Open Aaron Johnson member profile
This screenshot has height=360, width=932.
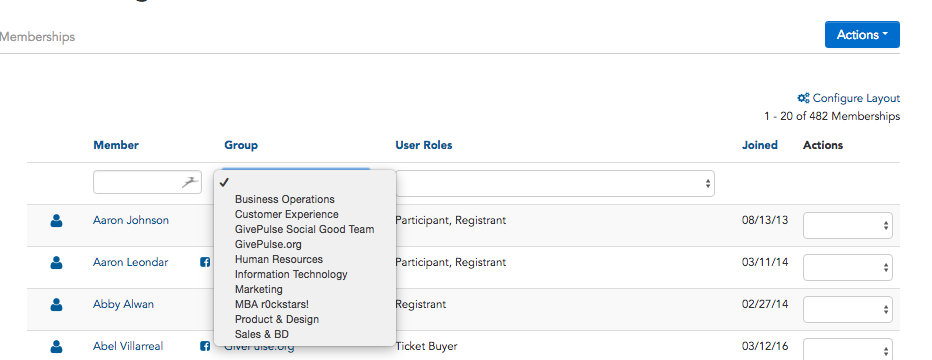[x=131, y=220]
